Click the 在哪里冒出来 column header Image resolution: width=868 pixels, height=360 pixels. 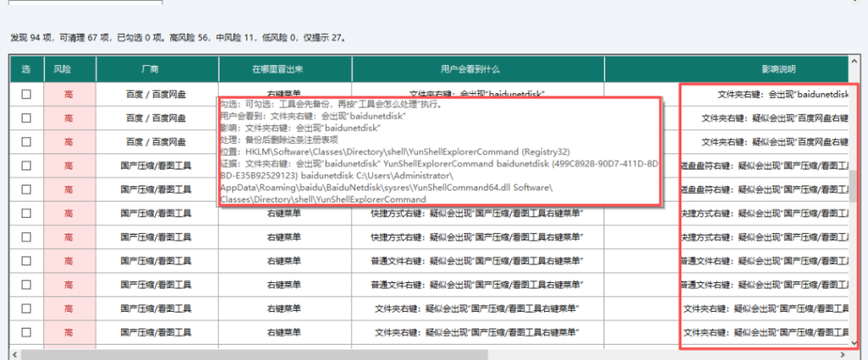point(285,69)
